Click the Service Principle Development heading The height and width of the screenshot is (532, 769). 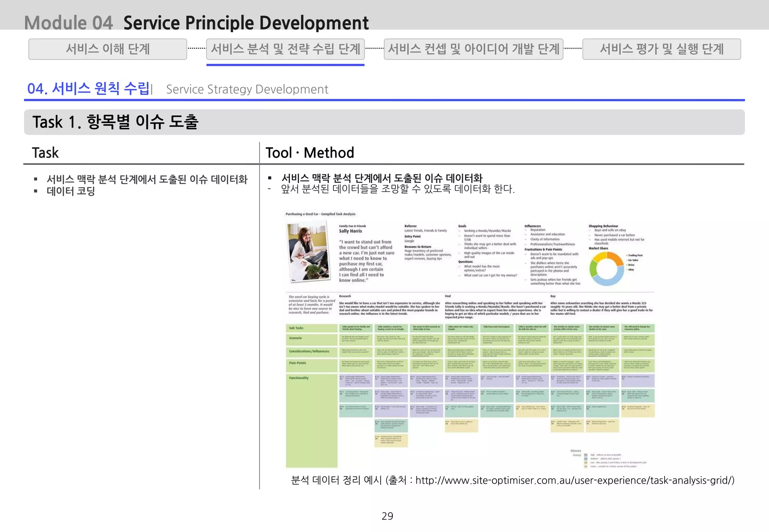(x=246, y=23)
